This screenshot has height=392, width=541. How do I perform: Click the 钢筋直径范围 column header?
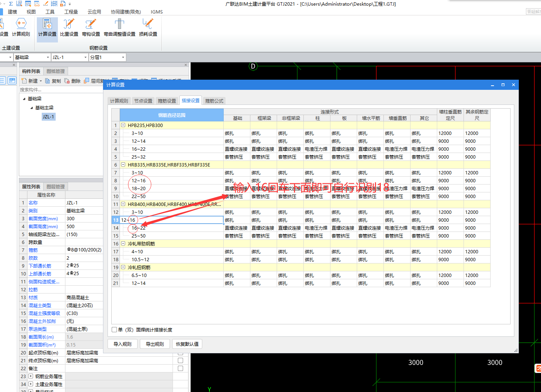click(x=172, y=115)
